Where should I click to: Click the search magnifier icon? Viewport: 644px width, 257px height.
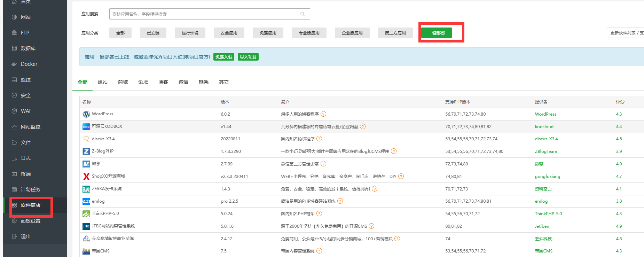pyautogui.click(x=302, y=14)
